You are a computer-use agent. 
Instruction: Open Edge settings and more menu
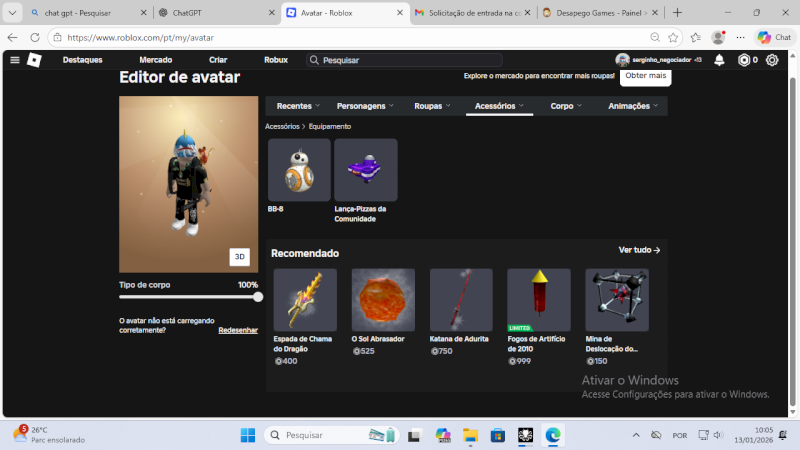pos(740,37)
